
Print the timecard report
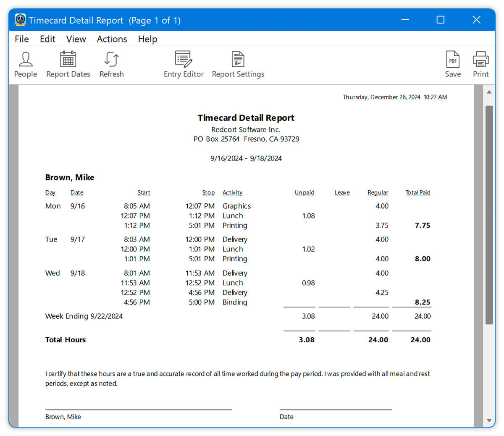[480, 64]
